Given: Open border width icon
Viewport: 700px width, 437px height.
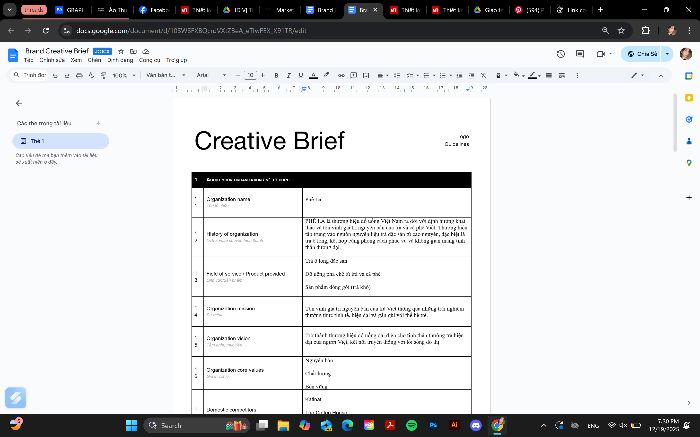Looking at the screenshot, I should pos(549,75).
